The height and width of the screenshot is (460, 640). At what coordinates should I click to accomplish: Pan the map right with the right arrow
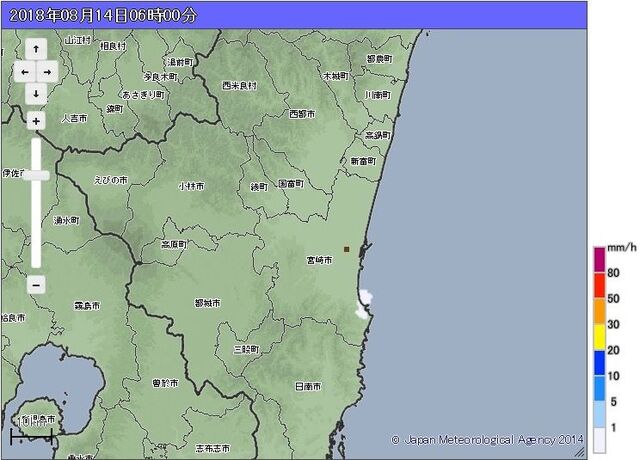point(47,72)
